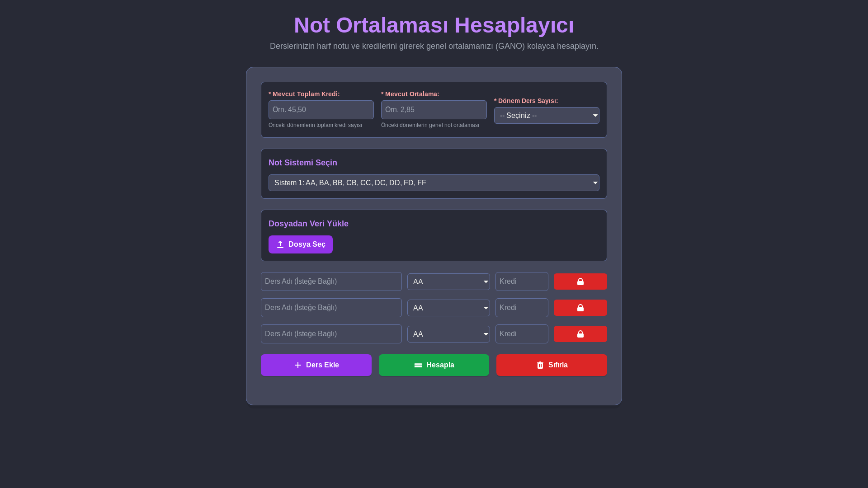Click hint text 'Önceki dönemlerin genel not ortalaması'
868x488 pixels.
pos(430,125)
